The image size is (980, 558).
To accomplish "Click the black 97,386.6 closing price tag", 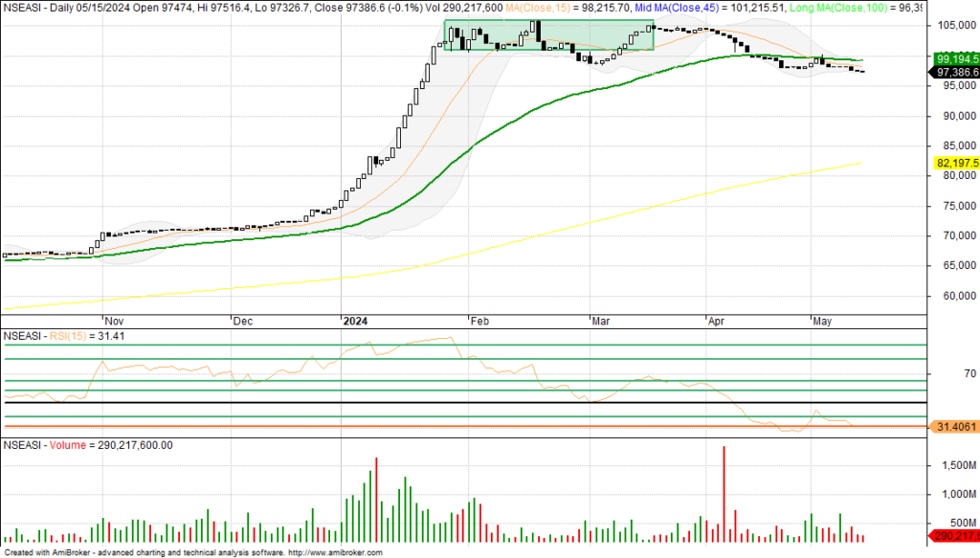I will pos(955,72).
